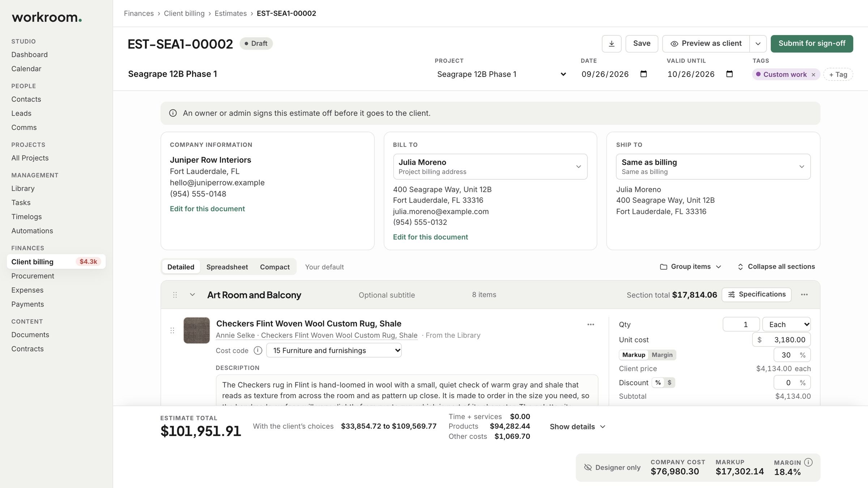This screenshot has height=488, width=868.
Task: Open the Art Room section more-options menu
Action: [804, 295]
